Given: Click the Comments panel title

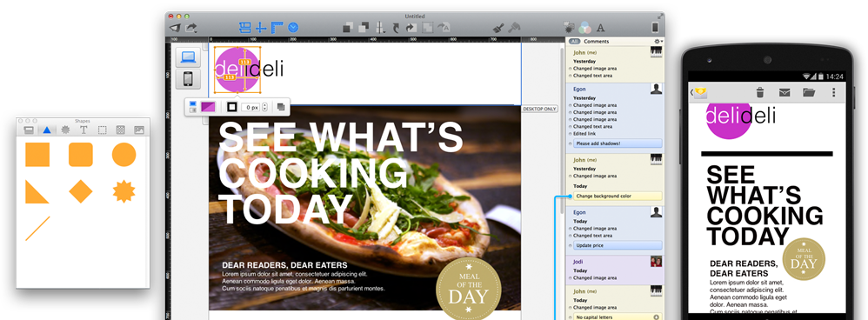Looking at the screenshot, I should tap(596, 42).
